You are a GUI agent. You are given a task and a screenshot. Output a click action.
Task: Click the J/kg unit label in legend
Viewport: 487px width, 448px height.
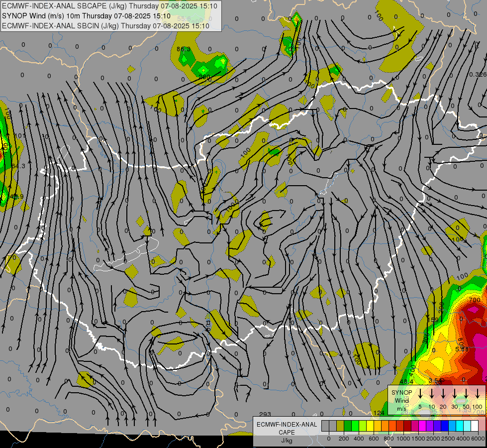(287, 441)
